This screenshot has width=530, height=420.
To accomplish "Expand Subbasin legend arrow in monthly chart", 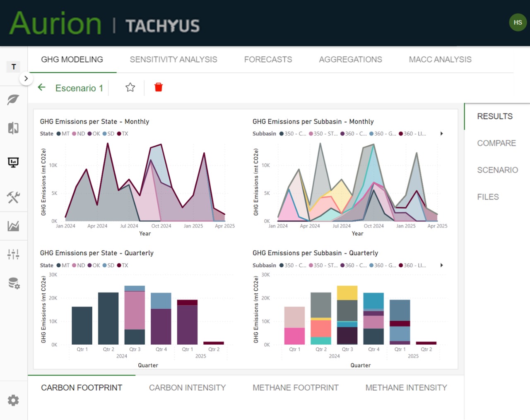I will point(441,134).
